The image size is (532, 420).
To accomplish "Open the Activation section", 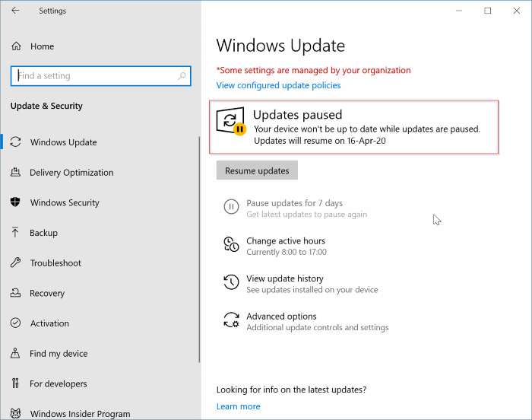I will tap(49, 323).
